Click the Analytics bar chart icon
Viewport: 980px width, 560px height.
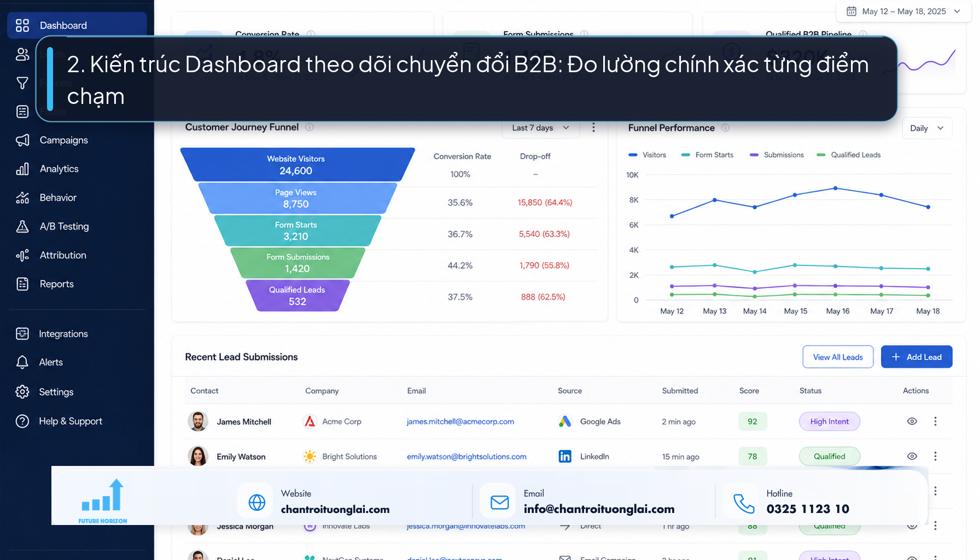(x=22, y=169)
